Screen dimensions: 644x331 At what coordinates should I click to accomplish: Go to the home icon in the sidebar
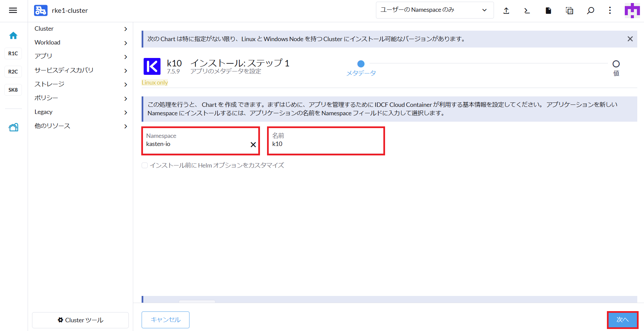pos(13,35)
